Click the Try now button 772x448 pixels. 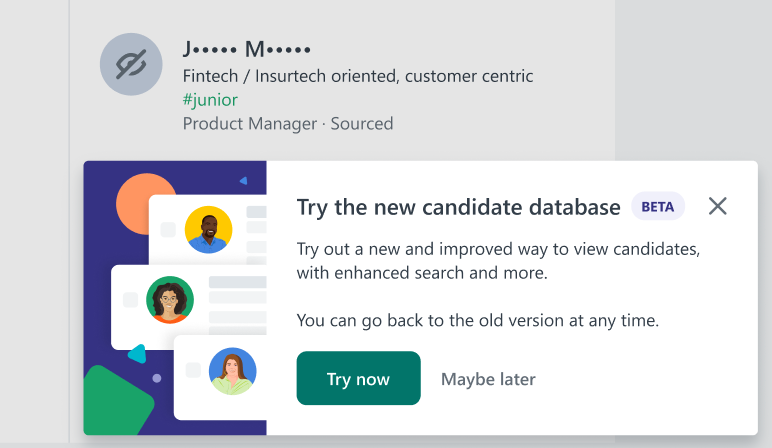point(358,378)
